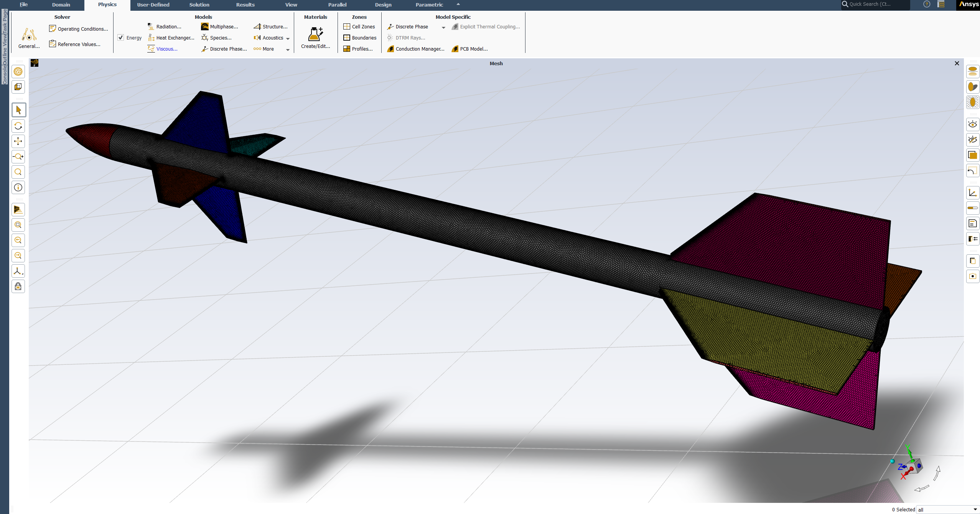Switch to the Solution tab
This screenshot has height=514, width=980.
199,5
